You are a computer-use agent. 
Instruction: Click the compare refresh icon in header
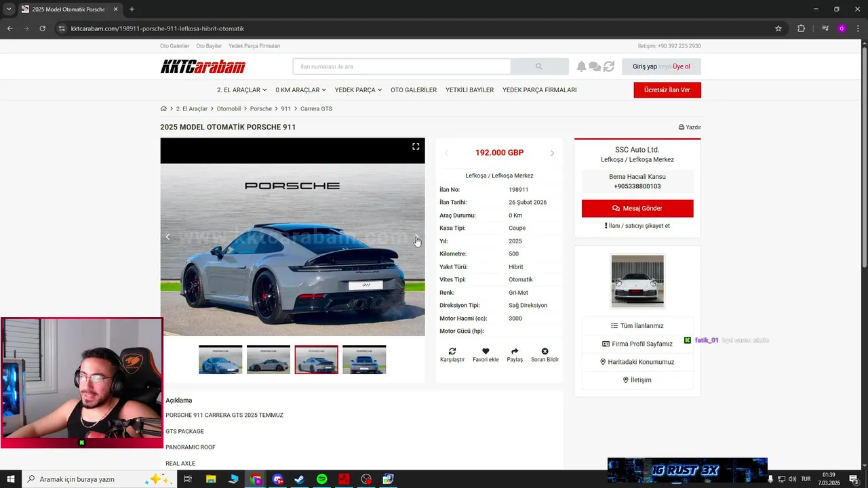click(x=609, y=66)
